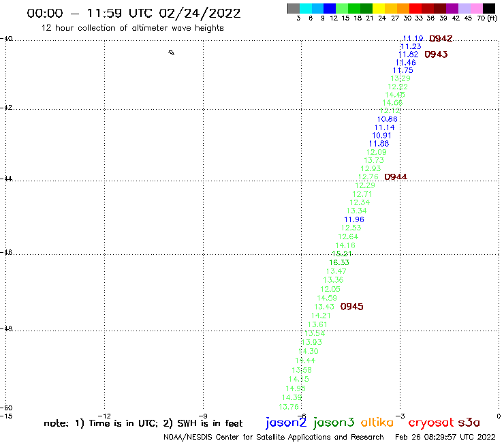
Task: Click the bottom-most value 13.76
Action: pyautogui.click(x=289, y=408)
